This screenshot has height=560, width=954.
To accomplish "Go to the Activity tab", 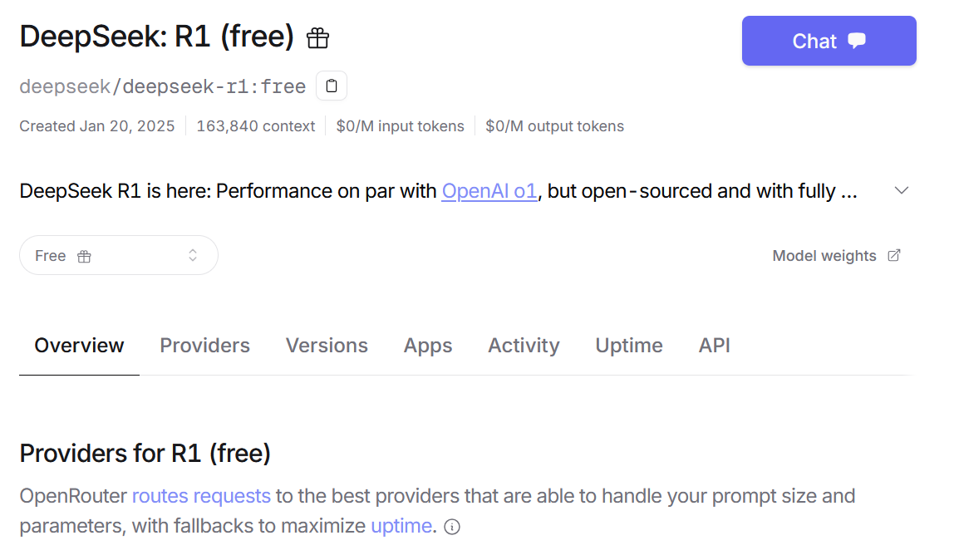I will tap(524, 346).
